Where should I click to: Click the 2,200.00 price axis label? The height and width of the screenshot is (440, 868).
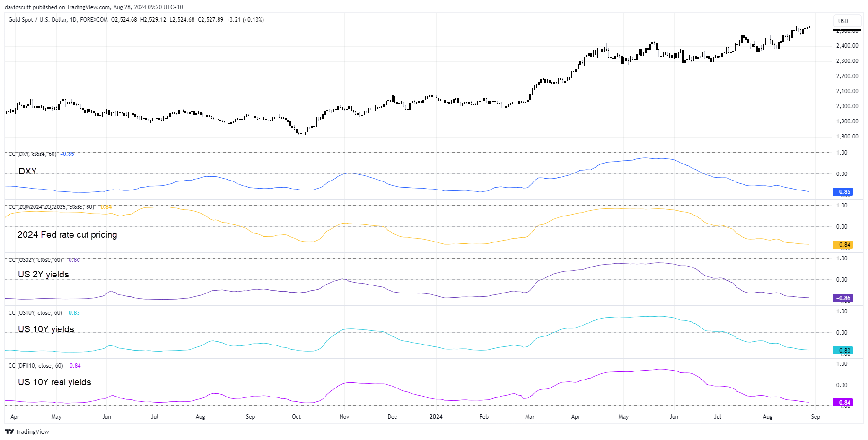pyautogui.click(x=847, y=76)
